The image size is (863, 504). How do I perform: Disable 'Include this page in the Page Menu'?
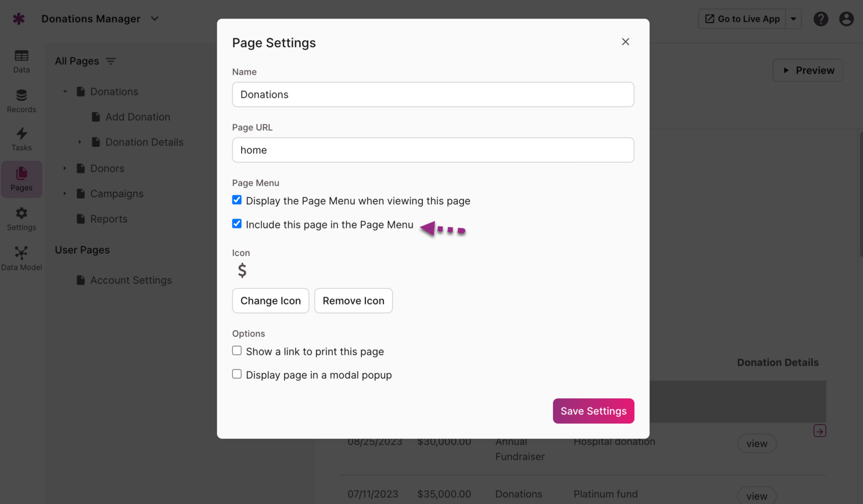(x=236, y=223)
